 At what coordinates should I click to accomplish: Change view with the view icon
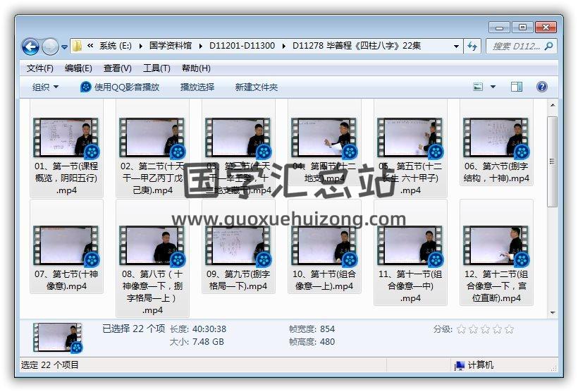pos(478,87)
